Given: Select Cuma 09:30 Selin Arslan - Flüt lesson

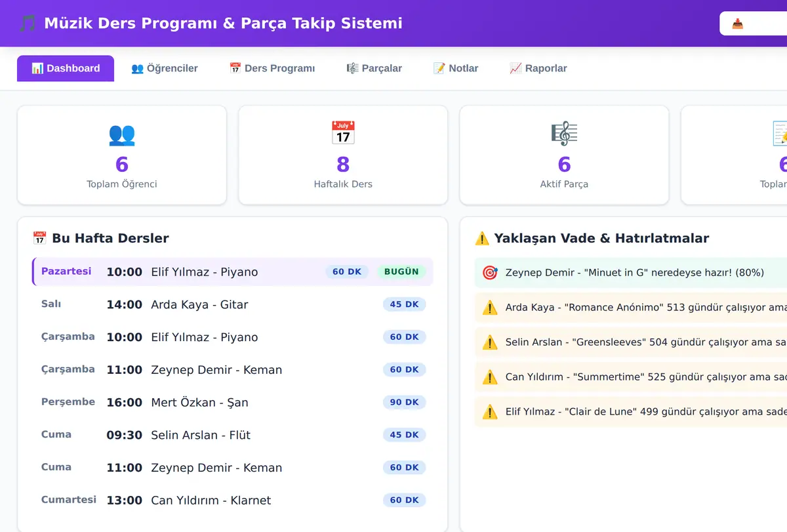Looking at the screenshot, I should click(x=233, y=435).
